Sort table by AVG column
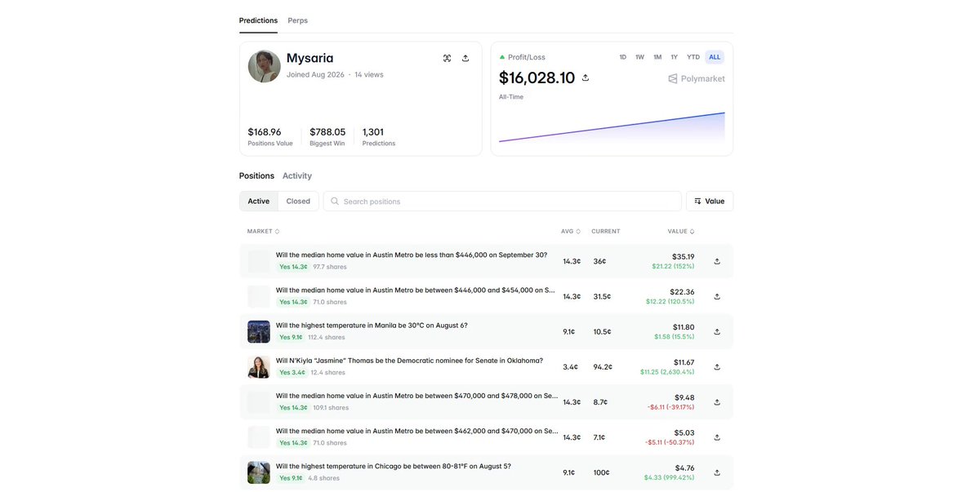Image resolution: width=980 pixels, height=492 pixels. [571, 231]
